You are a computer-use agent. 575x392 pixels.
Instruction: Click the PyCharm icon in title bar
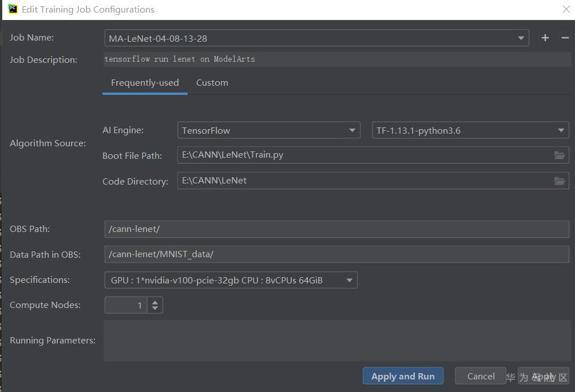12,9
